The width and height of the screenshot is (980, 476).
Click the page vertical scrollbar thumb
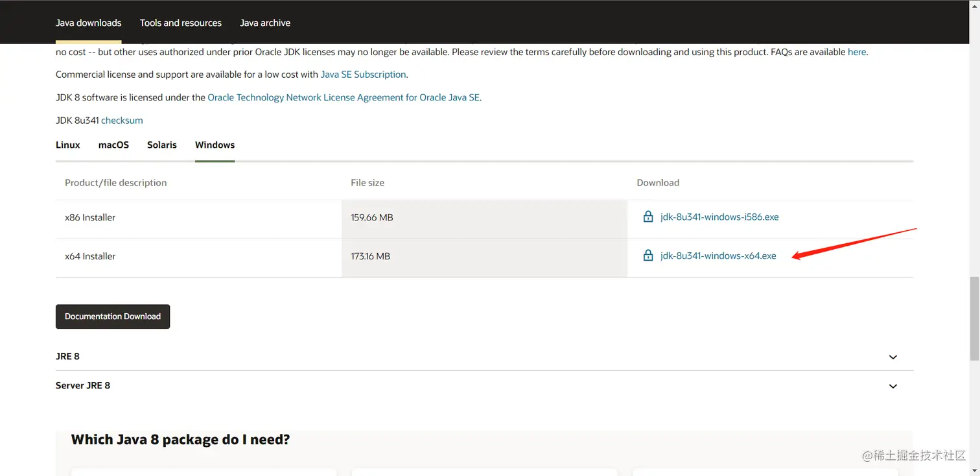pyautogui.click(x=974, y=318)
